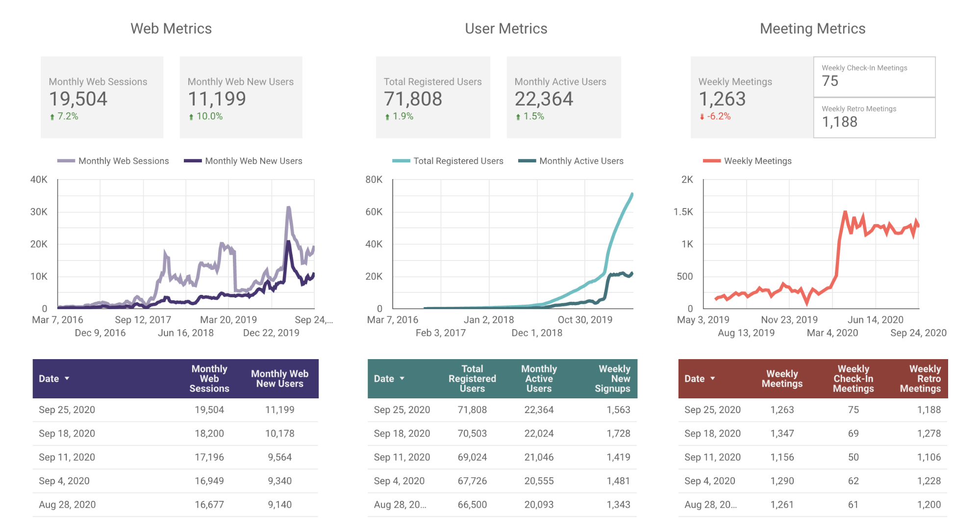Click the -6.2% down arrow indicator
This screenshot has height=522, width=980.
point(702,117)
